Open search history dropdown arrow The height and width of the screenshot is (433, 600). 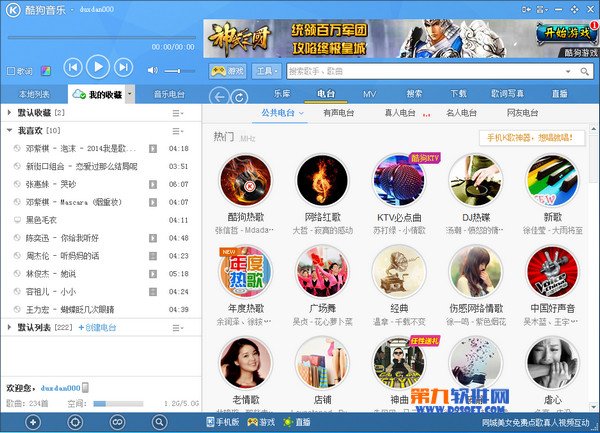tap(568, 71)
